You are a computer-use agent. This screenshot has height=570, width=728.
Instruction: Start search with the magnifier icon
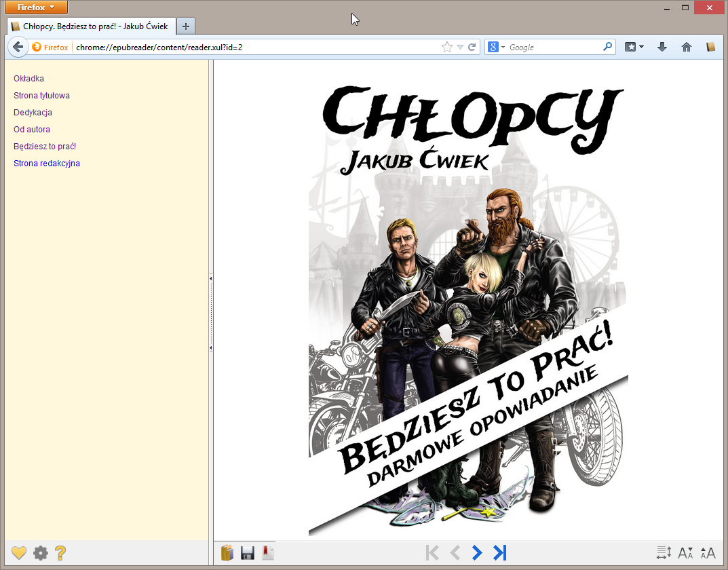607,47
